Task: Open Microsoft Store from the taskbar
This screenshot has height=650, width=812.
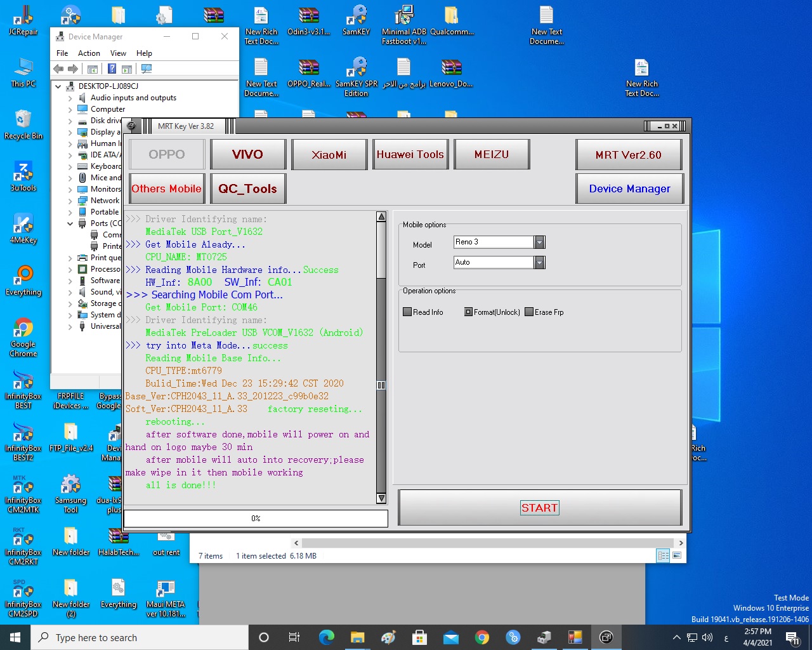Action: (x=420, y=637)
